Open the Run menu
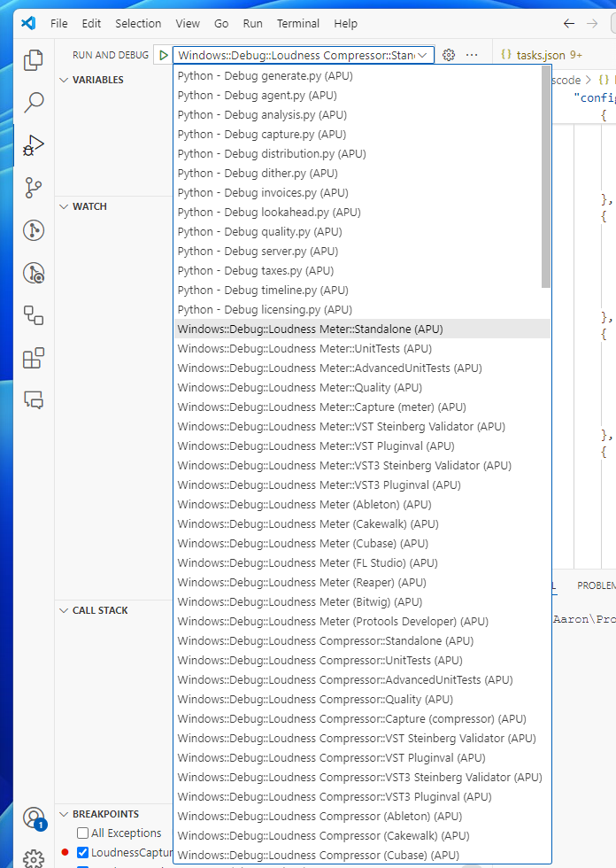The image size is (616, 868). click(x=253, y=24)
